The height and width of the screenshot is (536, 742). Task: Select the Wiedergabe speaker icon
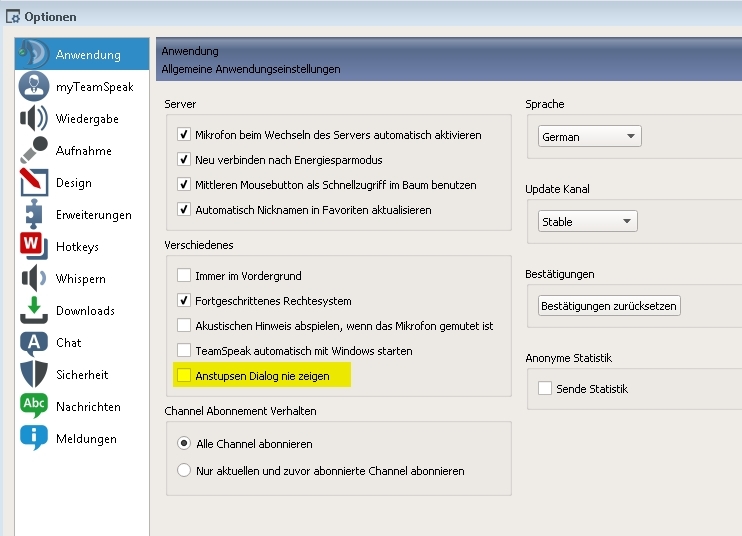pos(34,118)
